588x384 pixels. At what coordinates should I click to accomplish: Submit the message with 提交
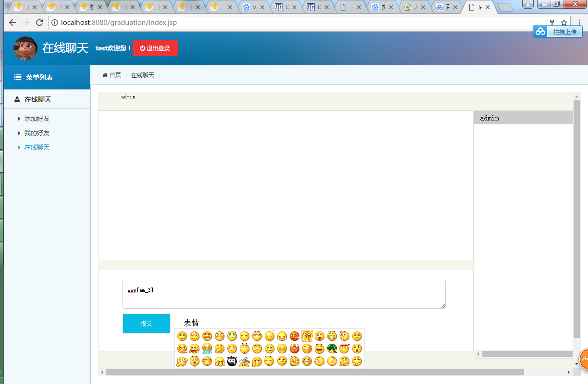pos(146,324)
